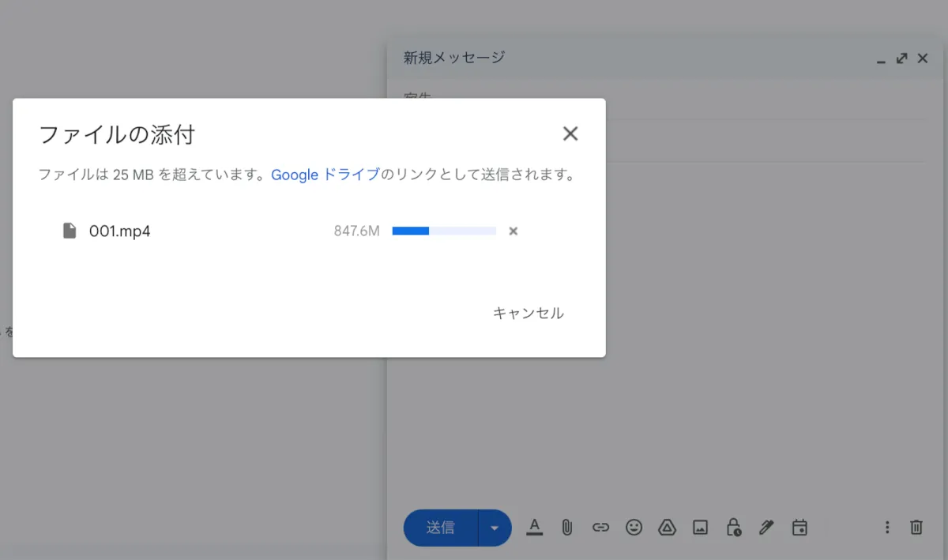This screenshot has height=560, width=948.
Task: Open the Google ドライブ link
Action: click(325, 175)
